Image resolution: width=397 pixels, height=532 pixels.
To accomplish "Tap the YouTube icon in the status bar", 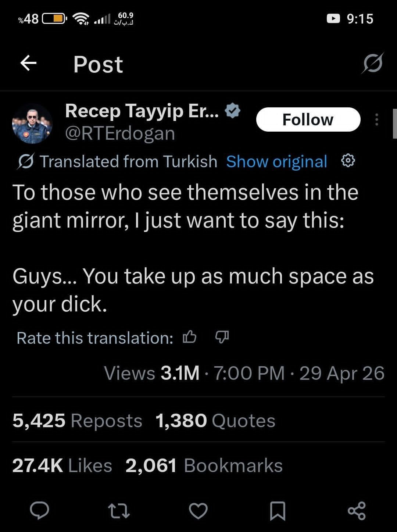I will tap(333, 18).
